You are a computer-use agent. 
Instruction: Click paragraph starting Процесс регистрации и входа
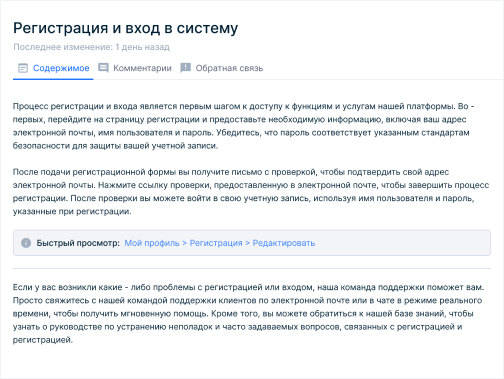coord(244,126)
